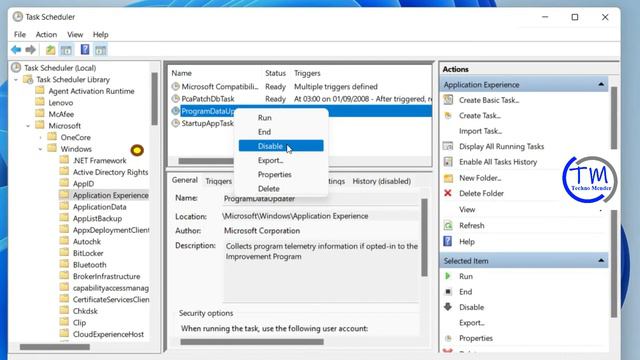Sort task list by Status column header
This screenshot has height=360, width=640.
tap(275, 73)
